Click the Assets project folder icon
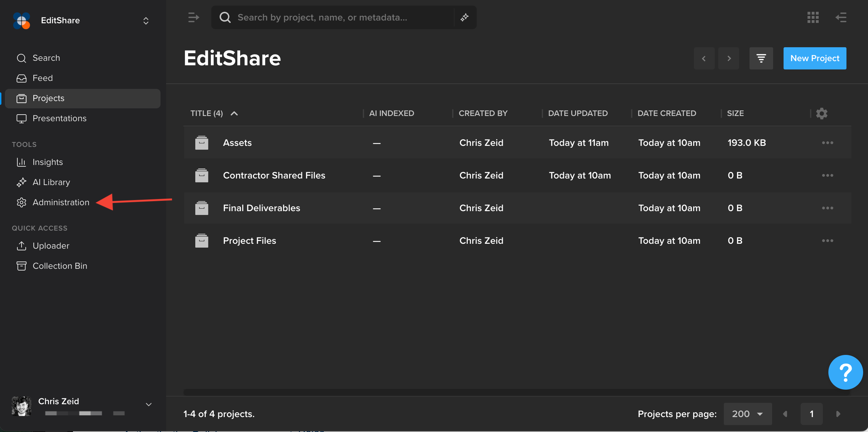 202,143
